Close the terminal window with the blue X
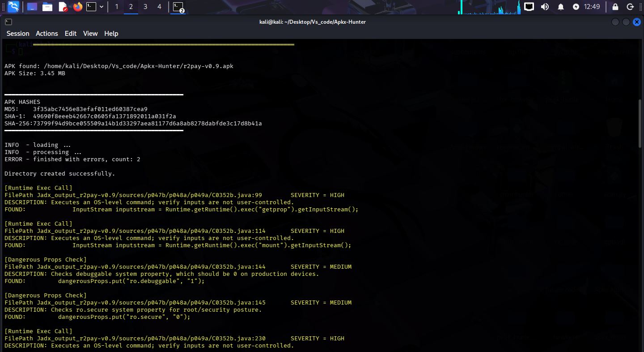This screenshot has width=644, height=352. [637, 22]
